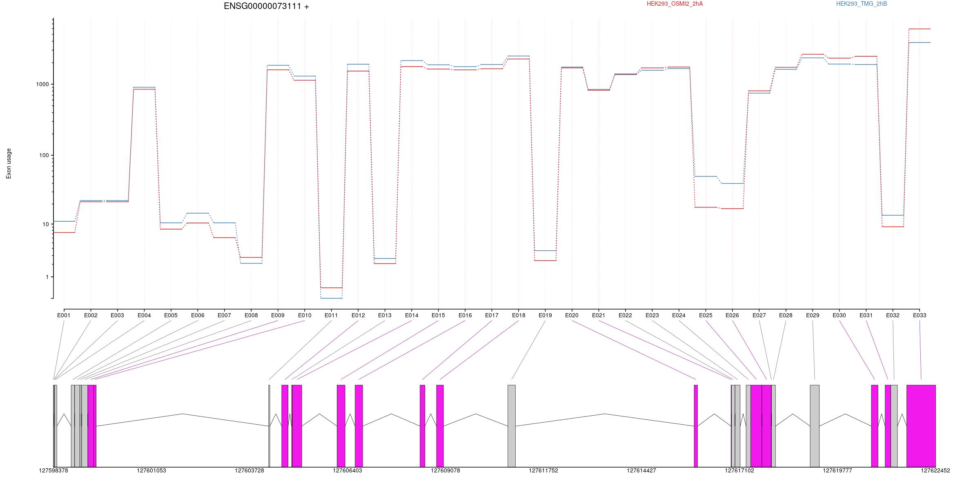
Task: Click y-axis tick label 100
Action: [x=44, y=155]
